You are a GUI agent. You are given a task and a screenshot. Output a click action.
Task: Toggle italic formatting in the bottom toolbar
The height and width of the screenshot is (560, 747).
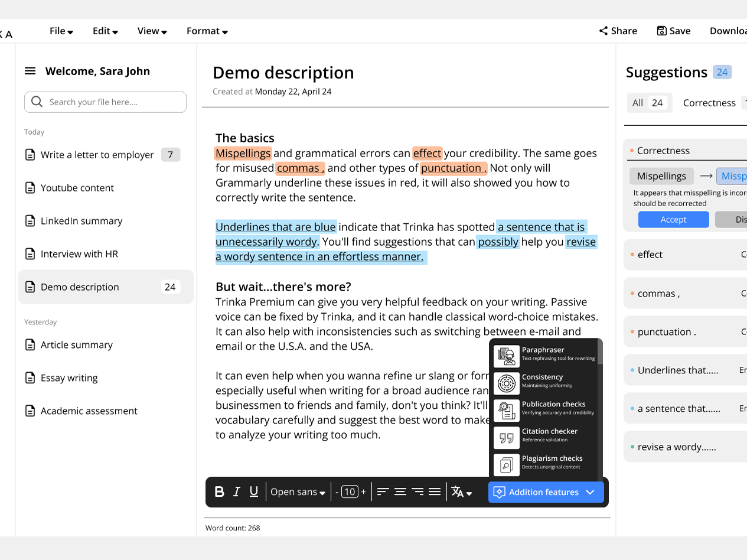point(237,492)
